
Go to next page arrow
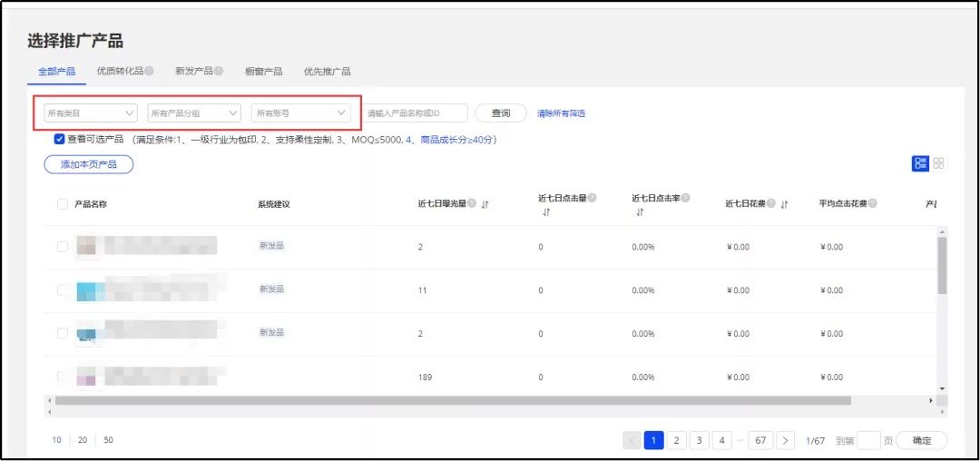[785, 440]
